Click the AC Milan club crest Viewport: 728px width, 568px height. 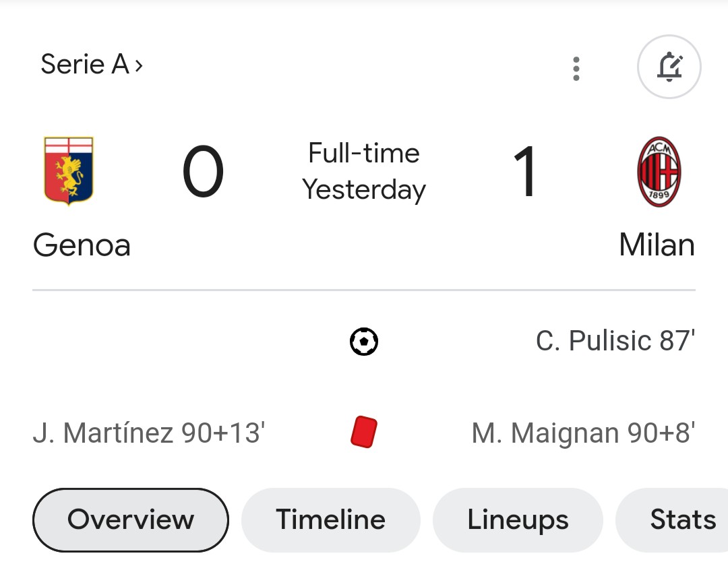pos(659,171)
